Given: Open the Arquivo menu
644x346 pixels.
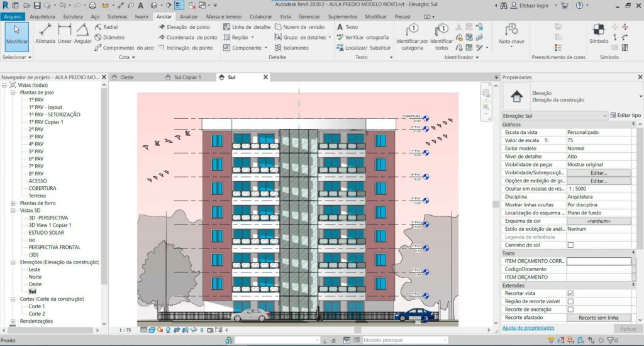Looking at the screenshot, I should click(13, 16).
